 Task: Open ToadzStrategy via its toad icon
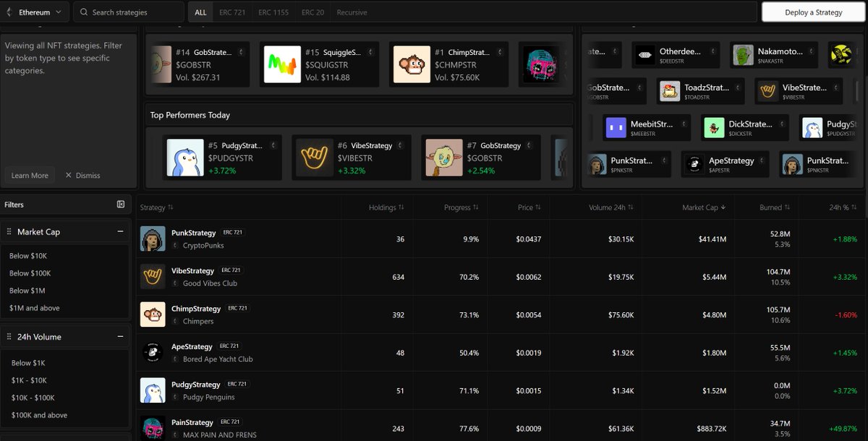coord(671,91)
